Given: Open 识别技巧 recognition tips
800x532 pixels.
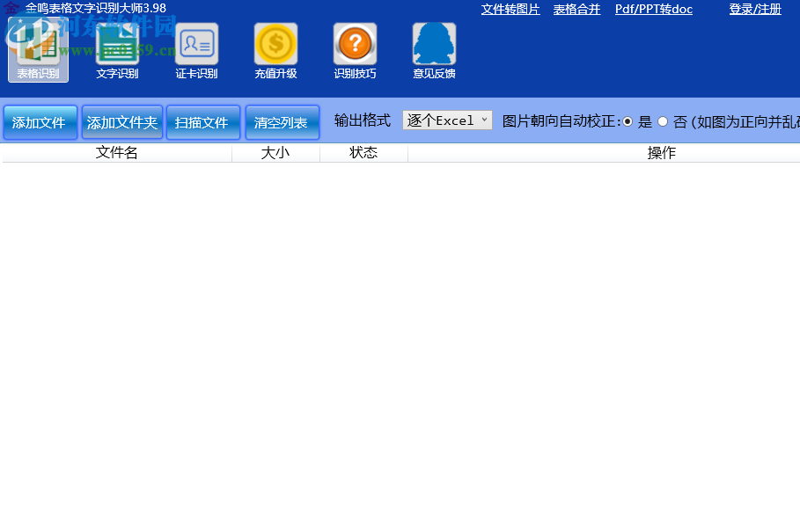Looking at the screenshot, I should pyautogui.click(x=355, y=50).
